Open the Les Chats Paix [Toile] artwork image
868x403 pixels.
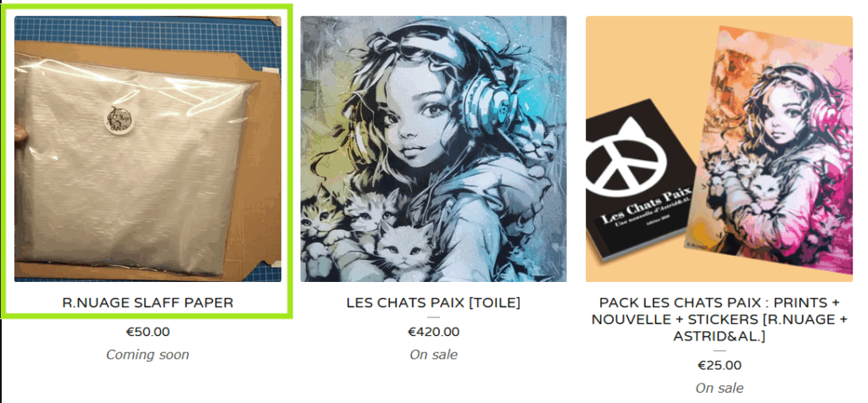click(x=433, y=149)
